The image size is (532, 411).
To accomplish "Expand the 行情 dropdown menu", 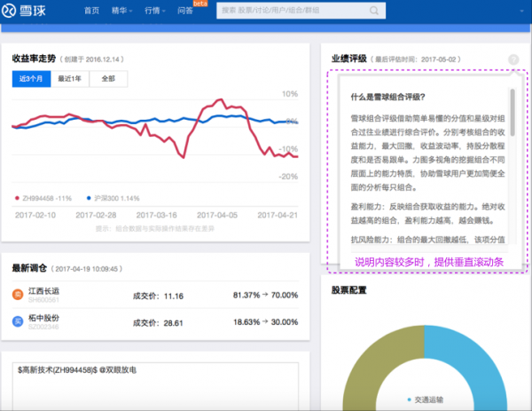I will [x=156, y=12].
